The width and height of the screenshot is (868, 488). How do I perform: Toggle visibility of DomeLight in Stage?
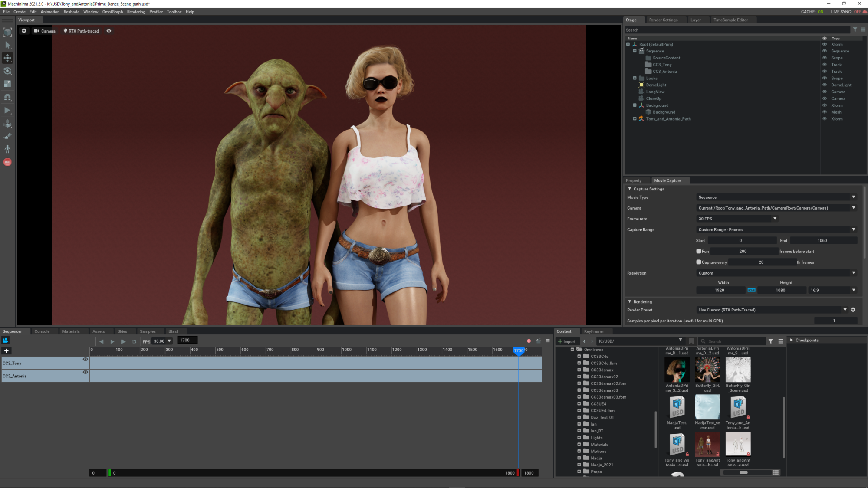825,85
